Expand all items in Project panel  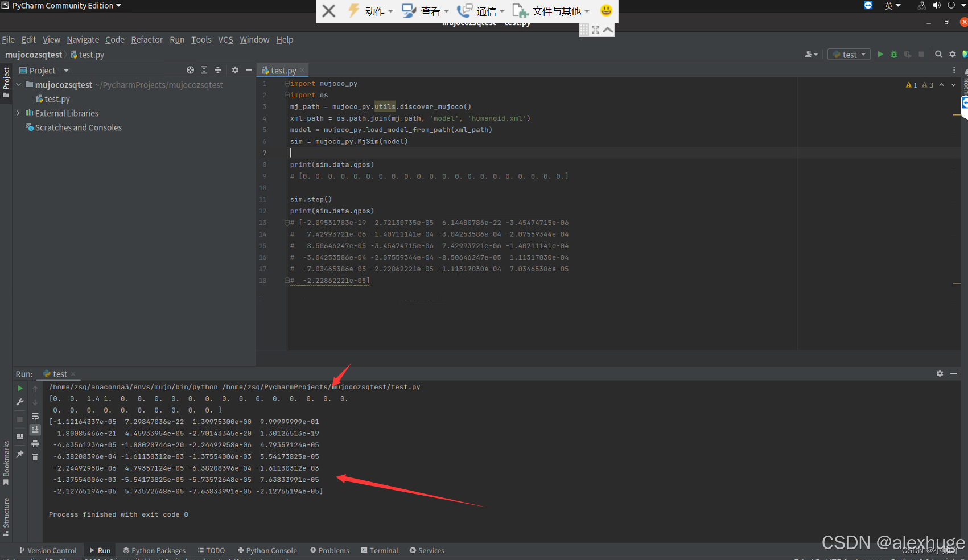pos(204,70)
